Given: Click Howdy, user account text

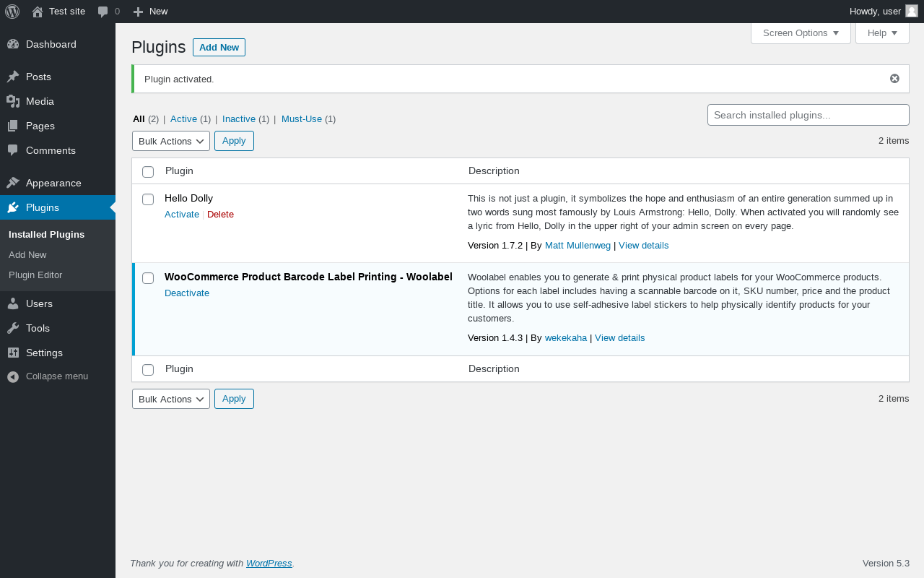Looking at the screenshot, I should pos(875,12).
